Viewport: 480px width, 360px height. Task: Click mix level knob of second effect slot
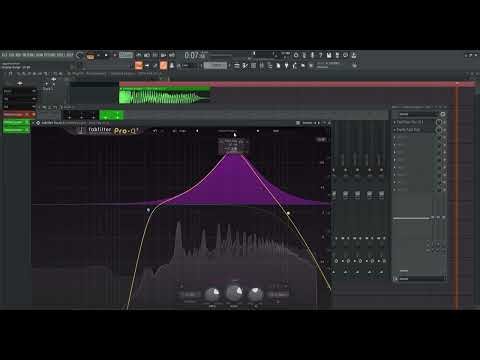pyautogui.click(x=439, y=130)
